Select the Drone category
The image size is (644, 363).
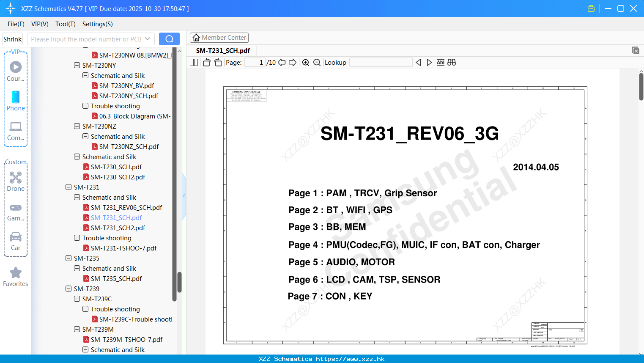[x=16, y=181]
